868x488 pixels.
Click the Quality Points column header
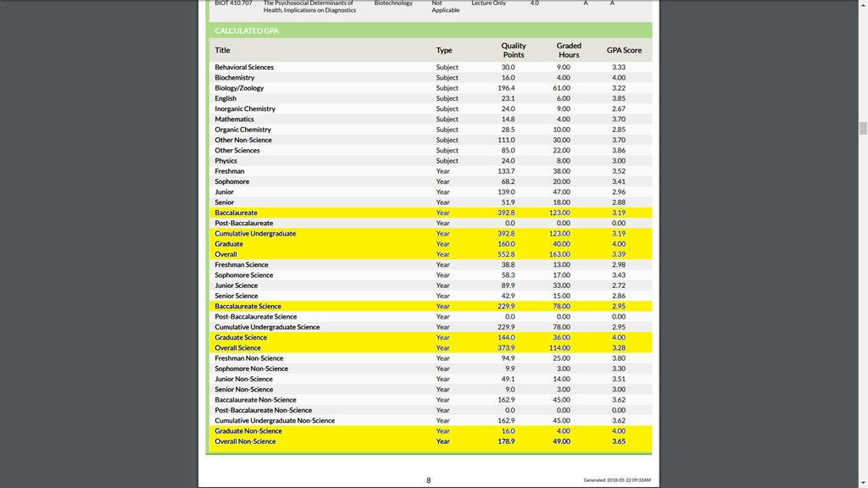513,50
